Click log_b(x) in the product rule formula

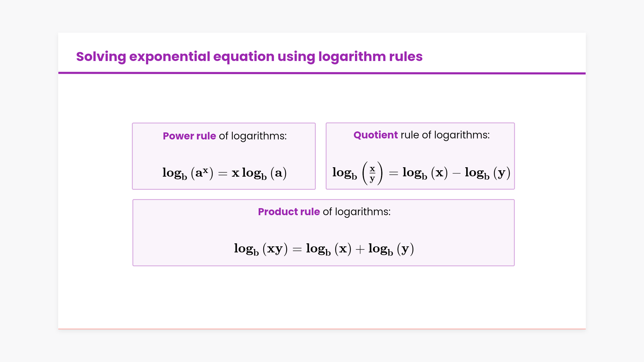pyautogui.click(x=329, y=249)
